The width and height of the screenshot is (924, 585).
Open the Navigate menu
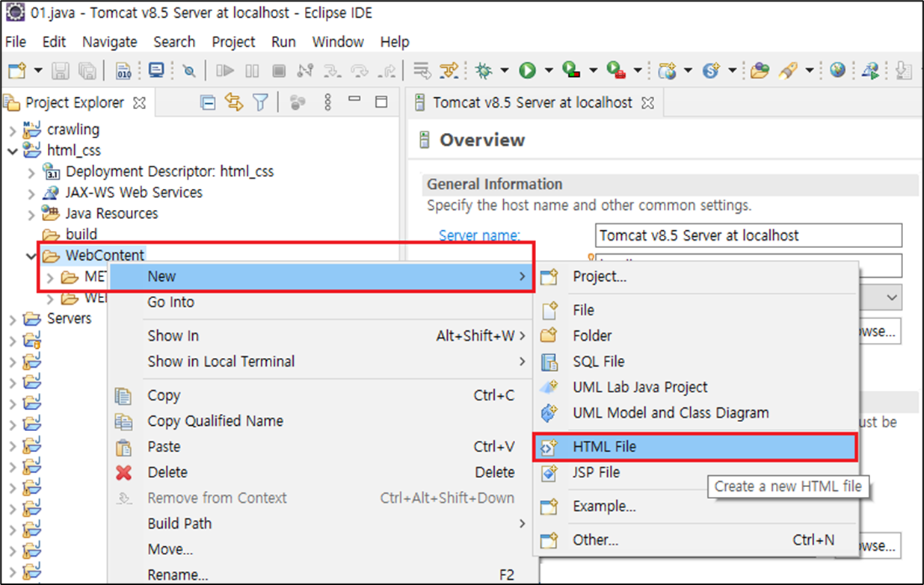tap(110, 42)
